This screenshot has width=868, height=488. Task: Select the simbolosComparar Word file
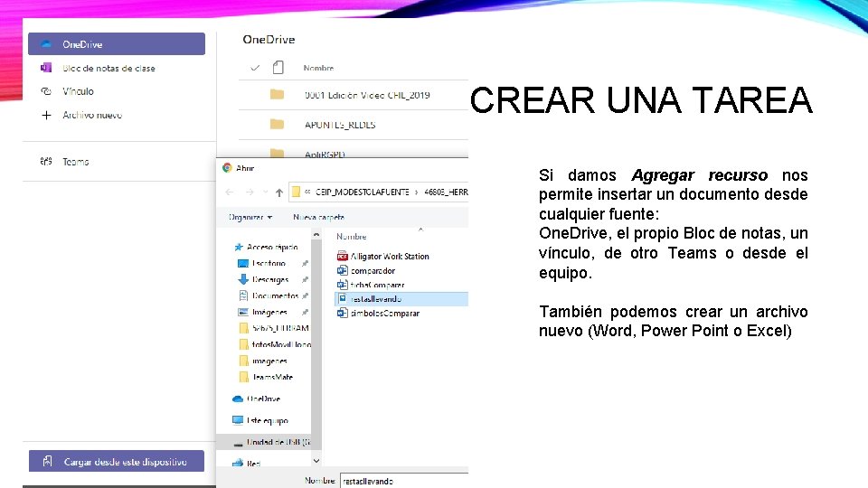coord(385,314)
